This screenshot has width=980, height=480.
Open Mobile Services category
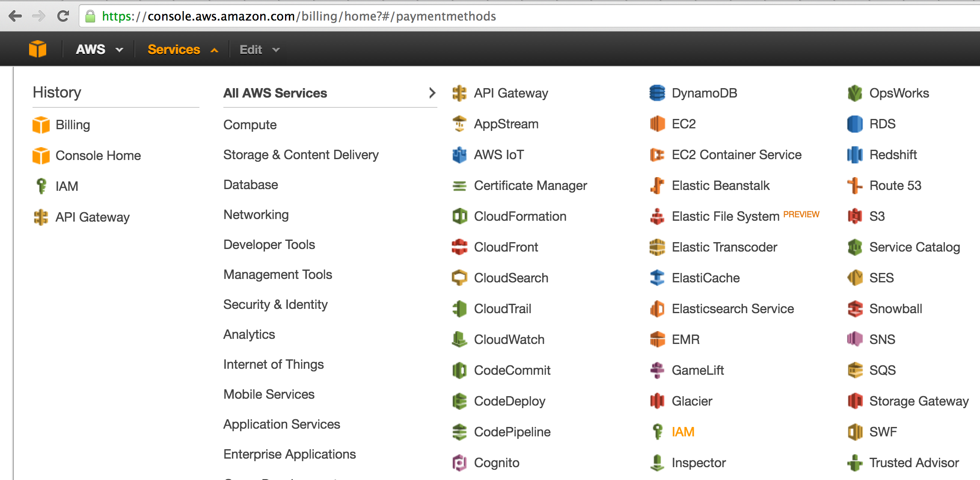pyautogui.click(x=269, y=394)
